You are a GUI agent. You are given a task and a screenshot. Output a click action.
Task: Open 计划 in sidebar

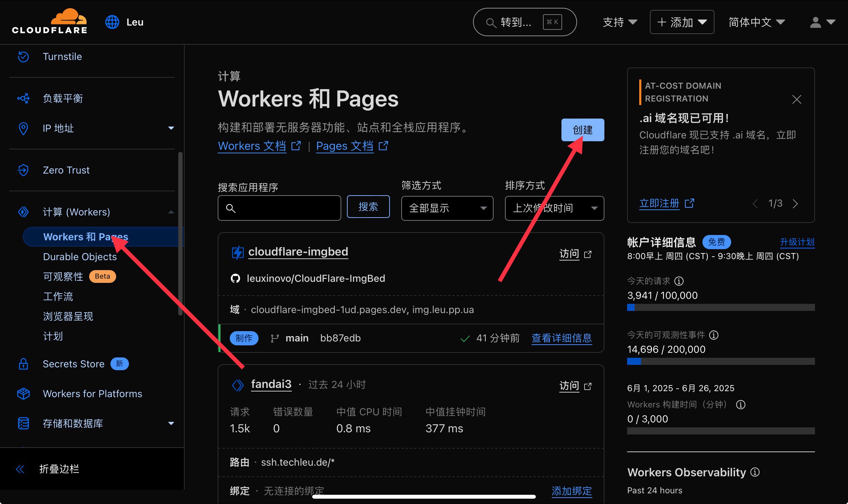tap(53, 336)
